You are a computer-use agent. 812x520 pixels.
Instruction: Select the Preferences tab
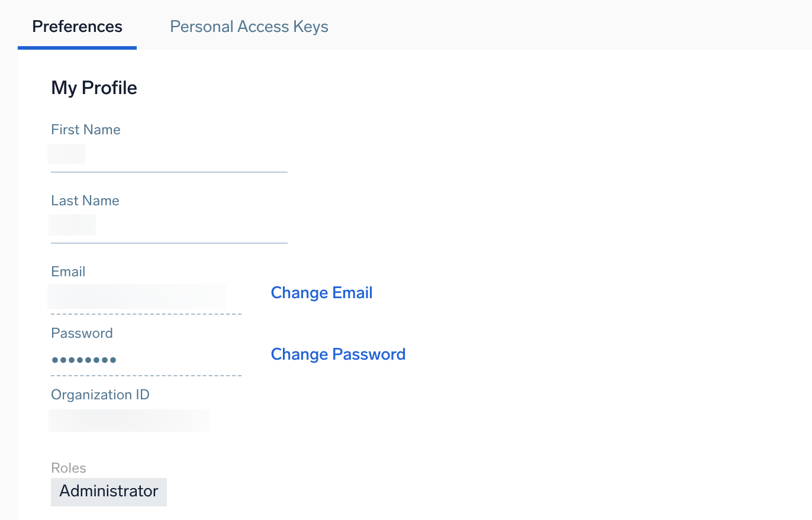point(77,27)
